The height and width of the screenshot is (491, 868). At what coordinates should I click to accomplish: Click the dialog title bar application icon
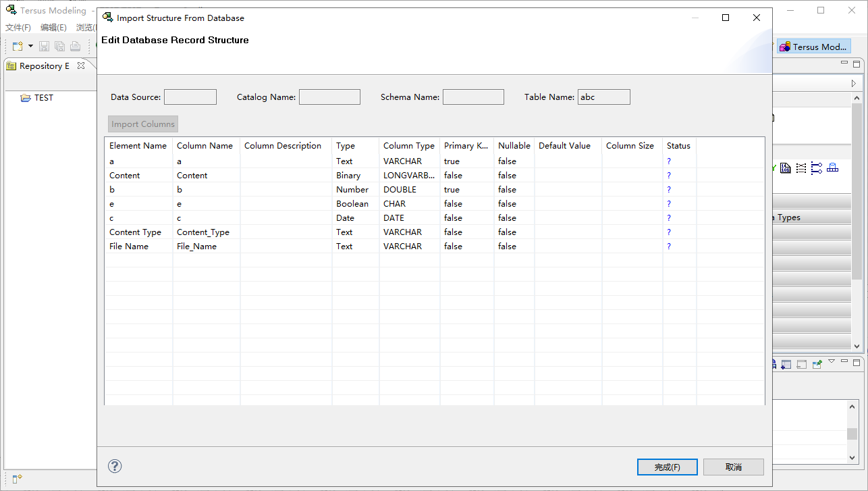click(107, 18)
